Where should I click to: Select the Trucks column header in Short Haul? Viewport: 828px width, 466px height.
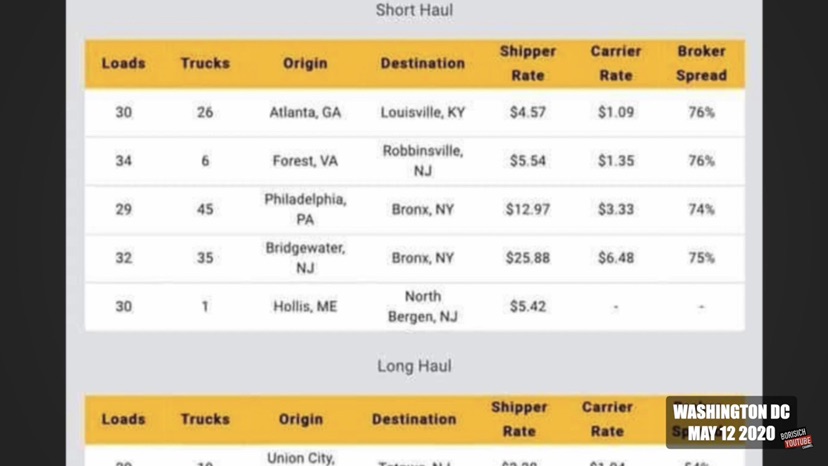[205, 63]
